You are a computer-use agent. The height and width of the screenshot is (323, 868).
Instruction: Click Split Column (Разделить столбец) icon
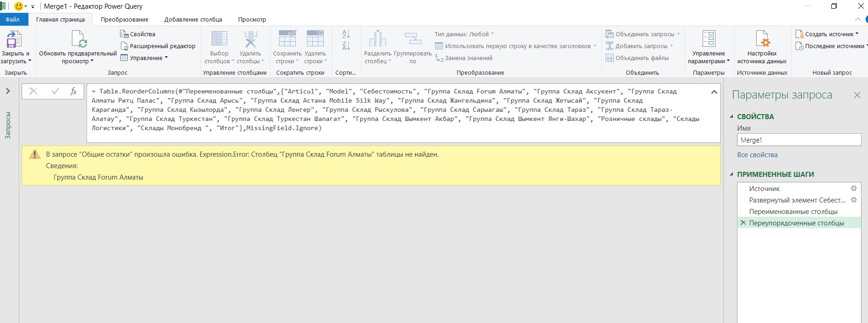(x=378, y=39)
